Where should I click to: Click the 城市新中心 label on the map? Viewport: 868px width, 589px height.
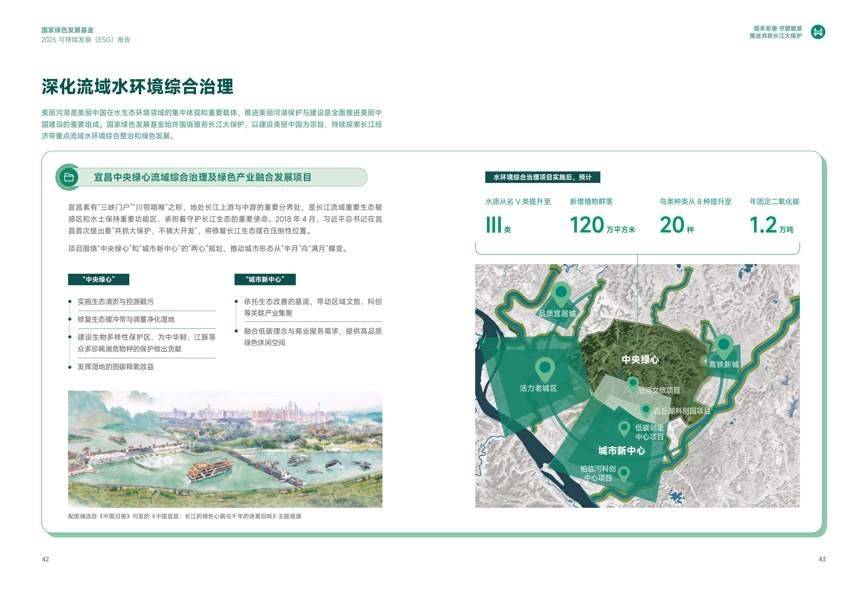point(621,451)
